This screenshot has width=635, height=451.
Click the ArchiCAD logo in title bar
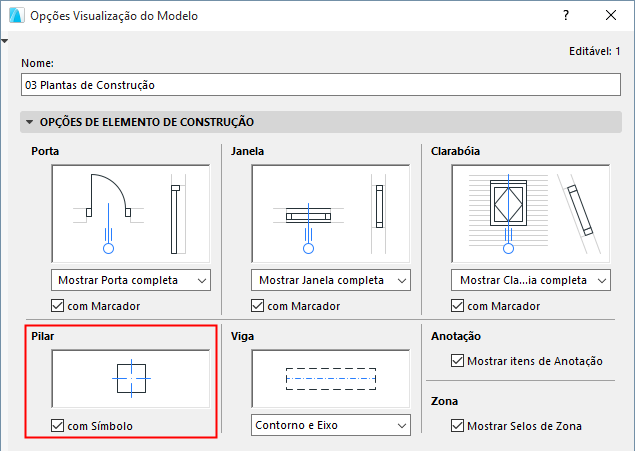point(15,16)
